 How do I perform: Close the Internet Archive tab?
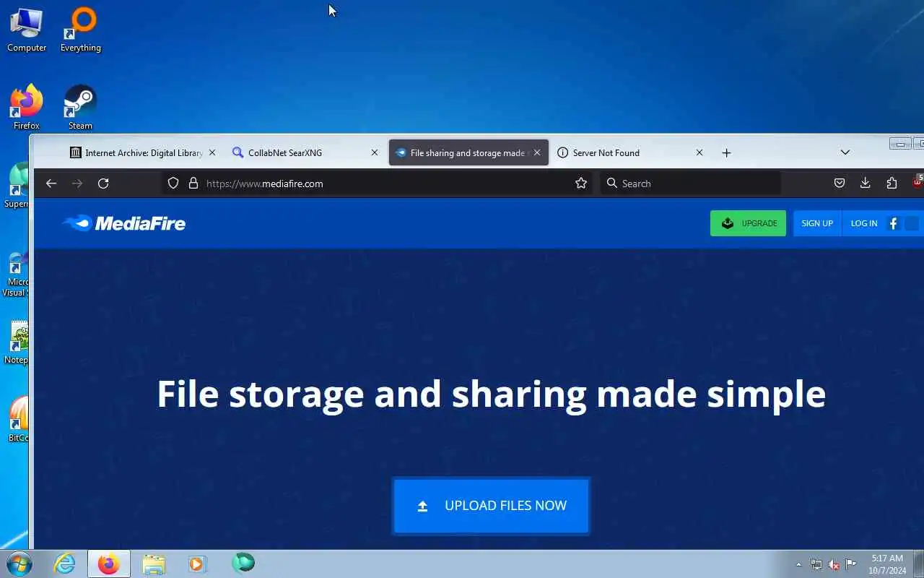[212, 152]
